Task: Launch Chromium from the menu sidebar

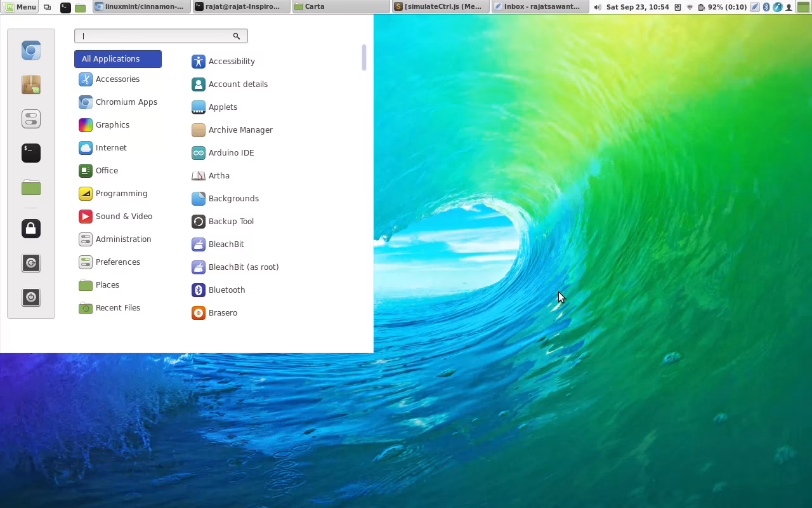Action: click(x=31, y=50)
